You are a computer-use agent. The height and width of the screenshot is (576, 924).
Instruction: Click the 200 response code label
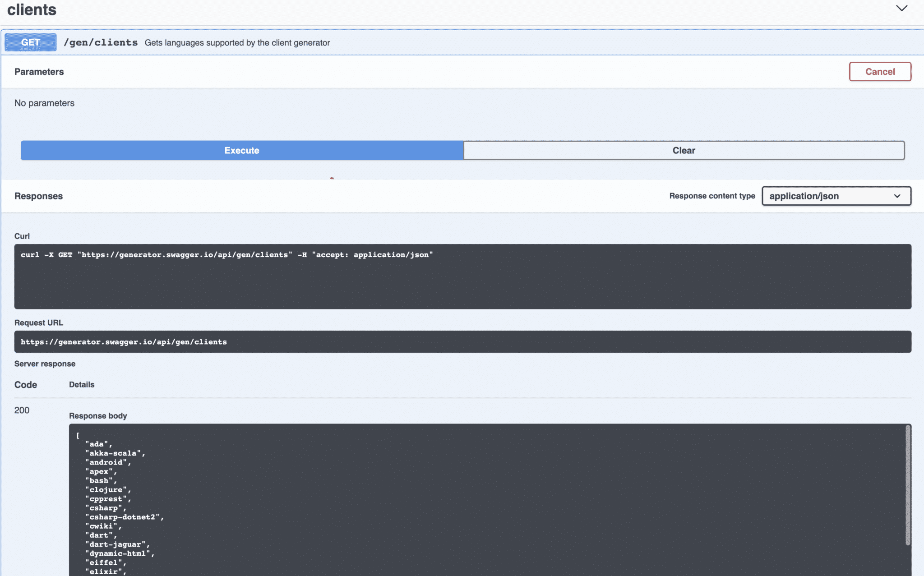point(21,410)
